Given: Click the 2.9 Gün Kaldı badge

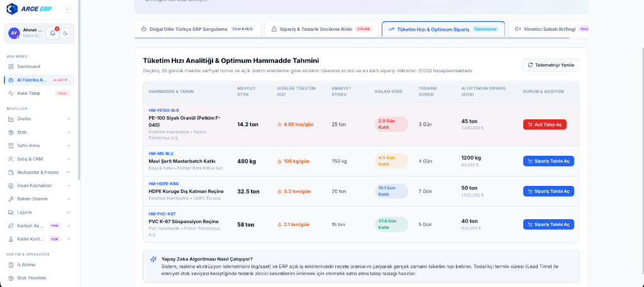Looking at the screenshot, I should [391, 124].
